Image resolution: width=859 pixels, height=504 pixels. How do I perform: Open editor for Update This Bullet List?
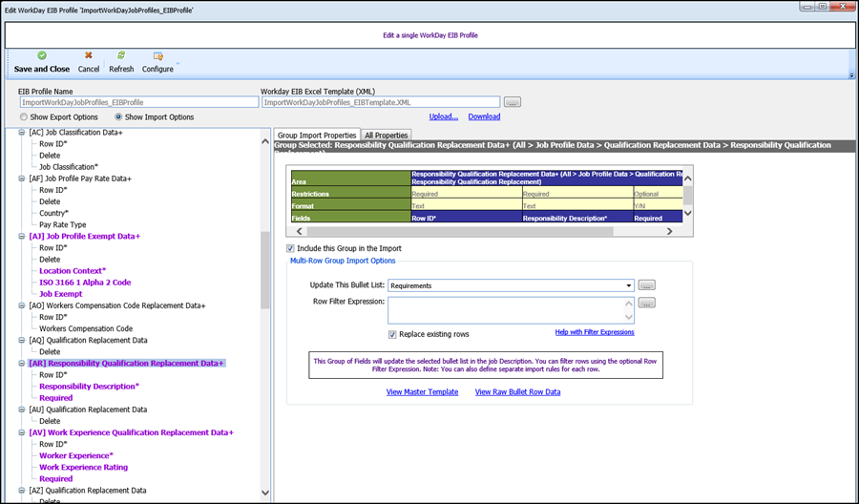coord(646,285)
